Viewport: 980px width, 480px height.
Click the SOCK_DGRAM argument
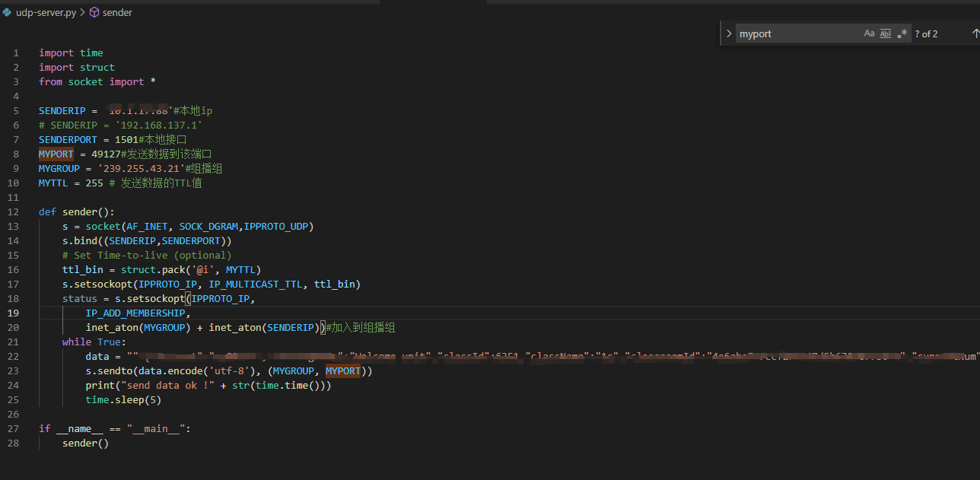pos(208,226)
